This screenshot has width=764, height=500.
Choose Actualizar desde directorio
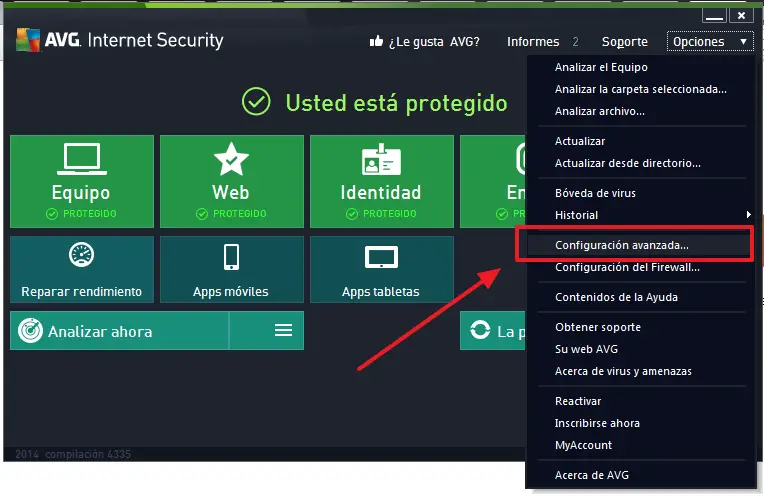(x=628, y=163)
